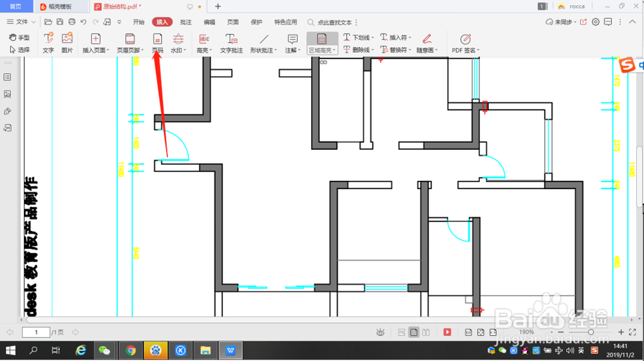Screen dimensions: 644x361
Task: Redo the last undone action
Action: [x=95, y=22]
